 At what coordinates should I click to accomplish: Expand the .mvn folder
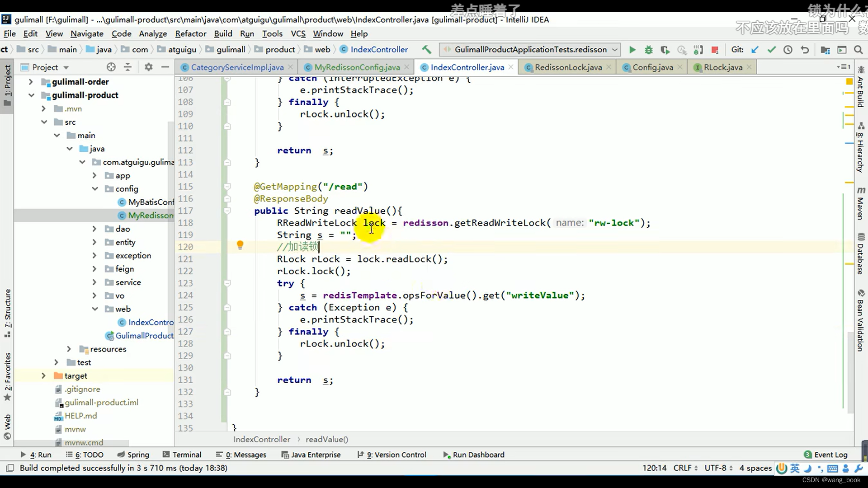pyautogui.click(x=43, y=108)
